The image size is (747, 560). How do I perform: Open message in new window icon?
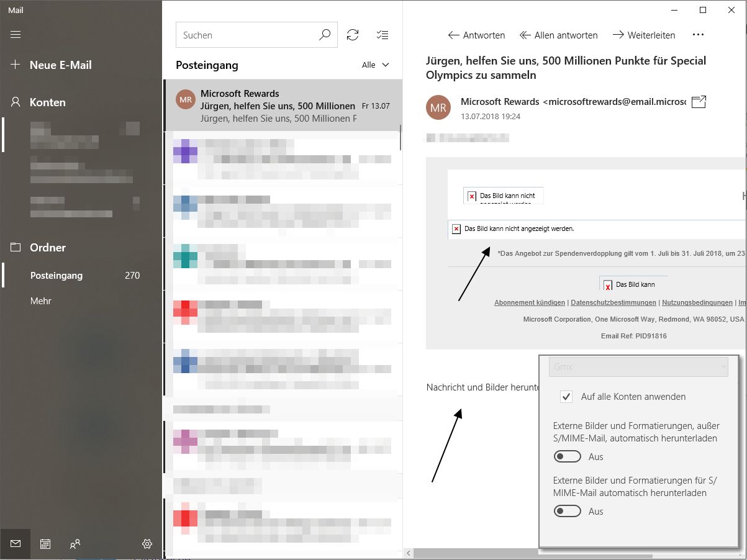click(x=699, y=102)
